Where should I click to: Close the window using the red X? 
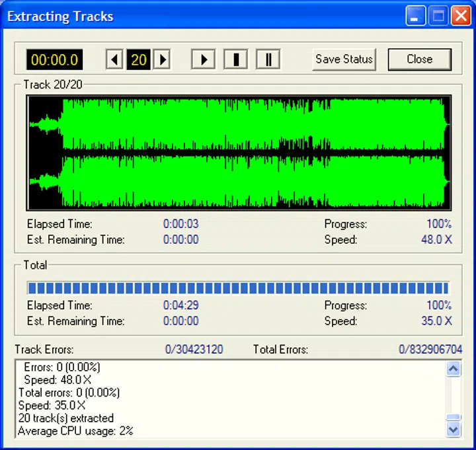pyautogui.click(x=460, y=17)
